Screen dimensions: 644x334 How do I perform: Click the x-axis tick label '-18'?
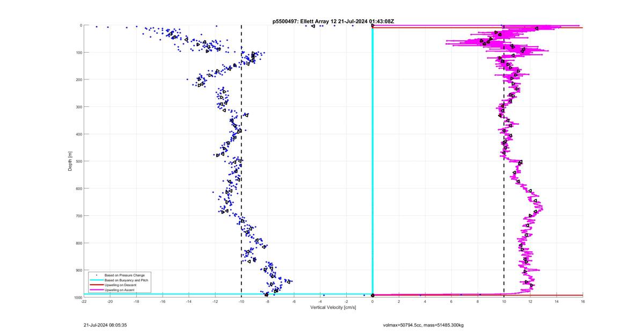pos(136,301)
